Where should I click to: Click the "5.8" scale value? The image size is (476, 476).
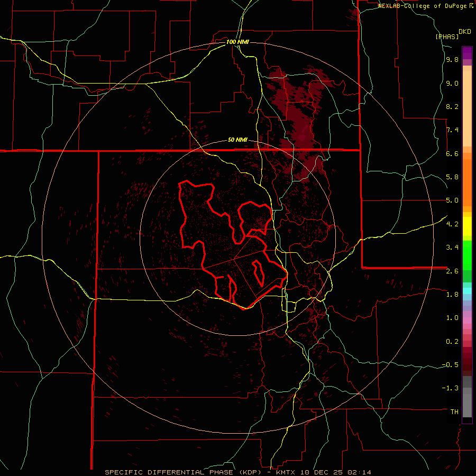pos(452,177)
